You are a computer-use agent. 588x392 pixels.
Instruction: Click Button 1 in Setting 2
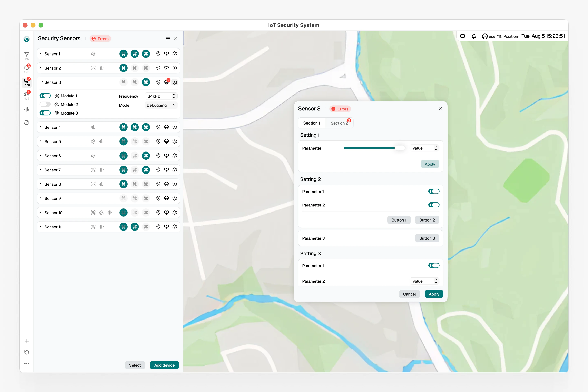[399, 220]
